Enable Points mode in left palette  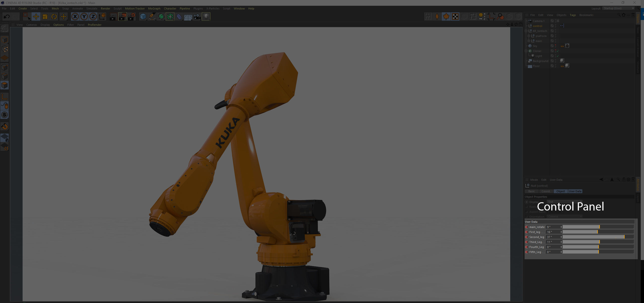pos(5,67)
